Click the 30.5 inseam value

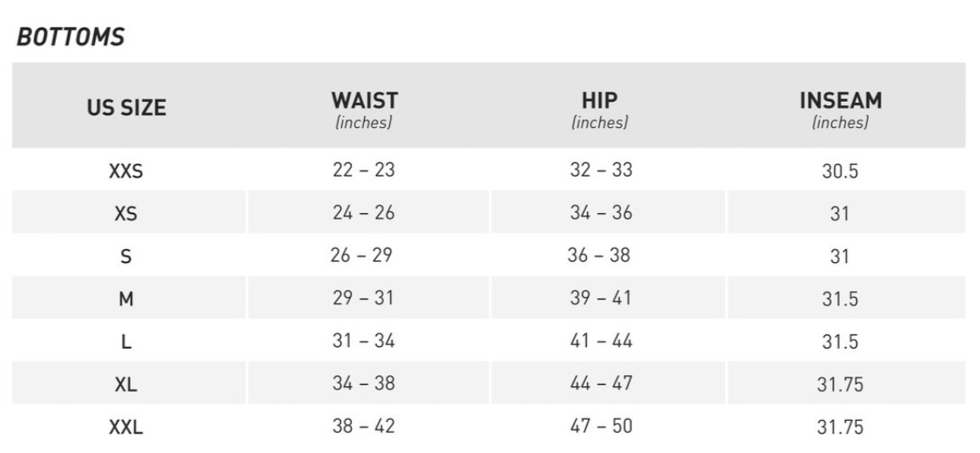840,171
